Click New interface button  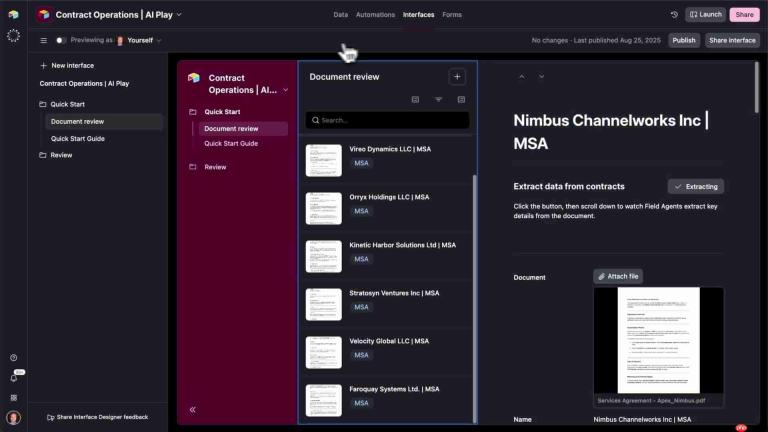click(x=67, y=66)
